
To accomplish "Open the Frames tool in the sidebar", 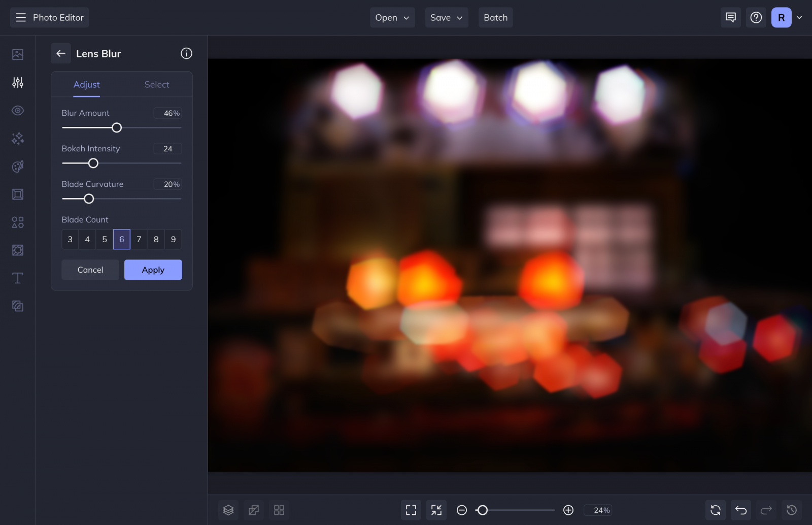I will coord(17,194).
